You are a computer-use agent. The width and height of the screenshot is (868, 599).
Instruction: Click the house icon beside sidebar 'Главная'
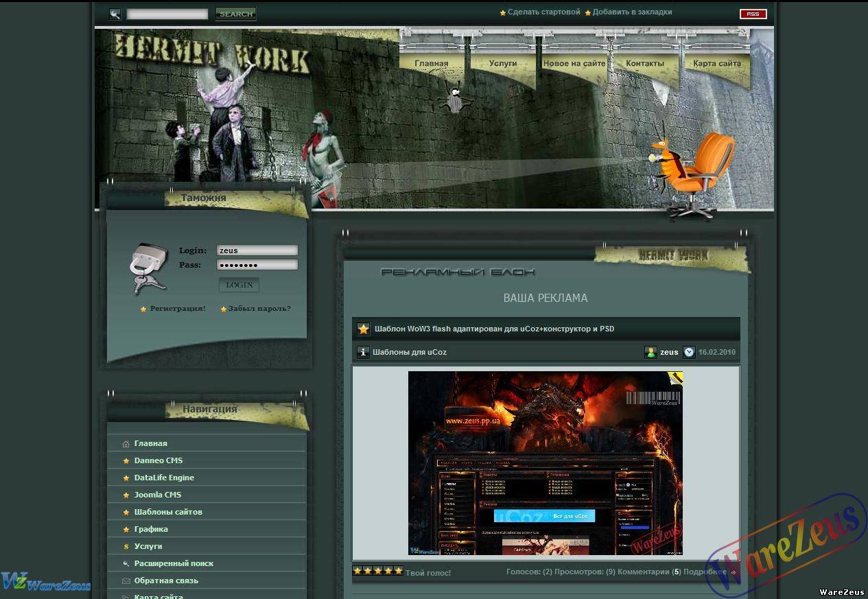[126, 444]
